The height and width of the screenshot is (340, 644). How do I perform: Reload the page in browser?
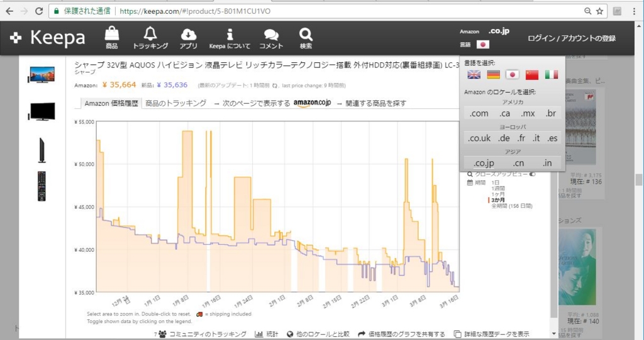pos(39,11)
